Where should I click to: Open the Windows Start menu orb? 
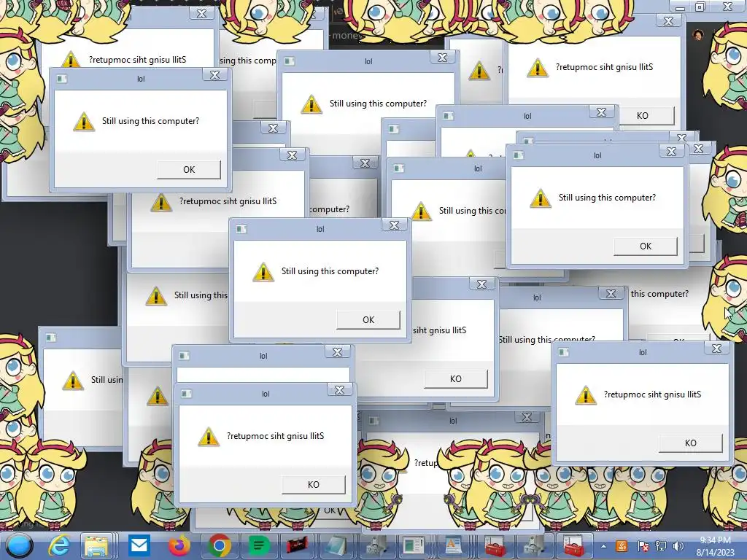click(19, 545)
